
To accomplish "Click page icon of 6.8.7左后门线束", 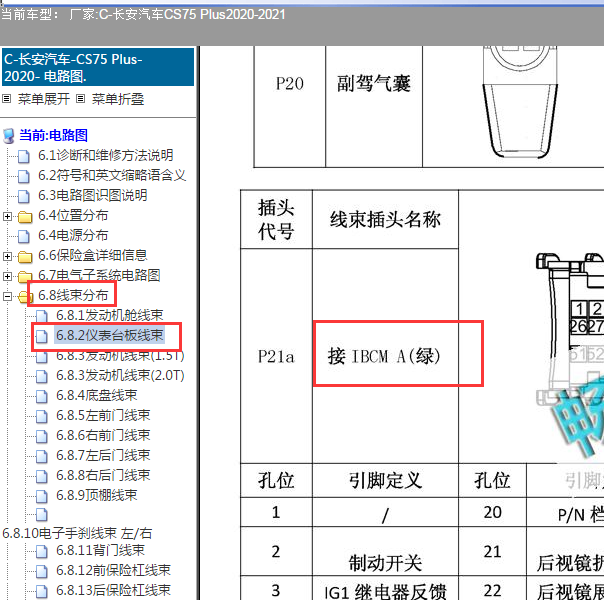I will (x=42, y=457).
